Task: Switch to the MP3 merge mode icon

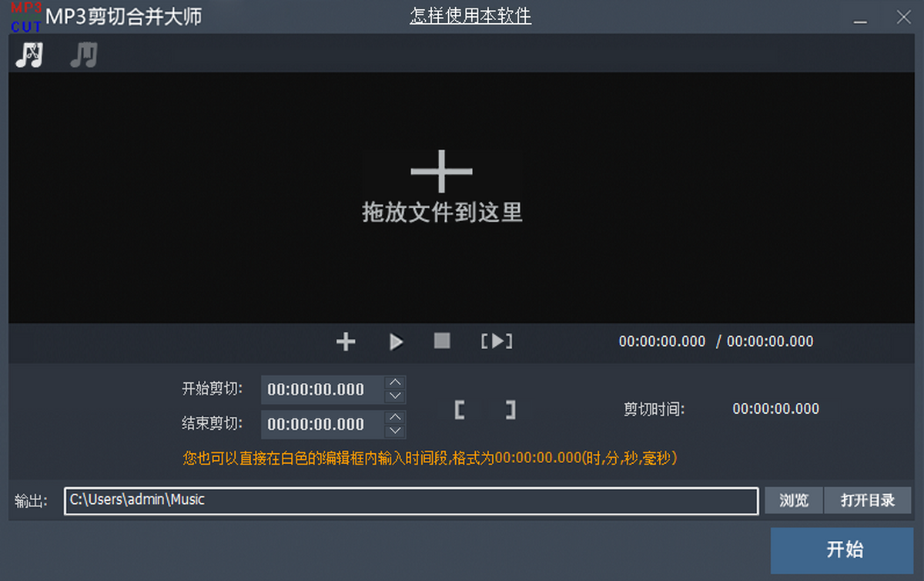Action: (83, 55)
